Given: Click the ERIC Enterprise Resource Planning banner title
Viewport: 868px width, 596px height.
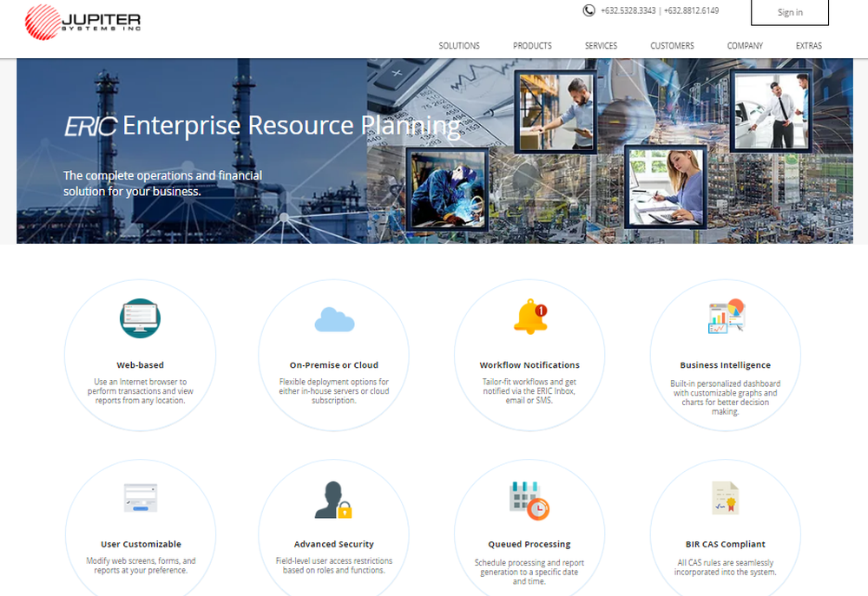Looking at the screenshot, I should [262, 126].
